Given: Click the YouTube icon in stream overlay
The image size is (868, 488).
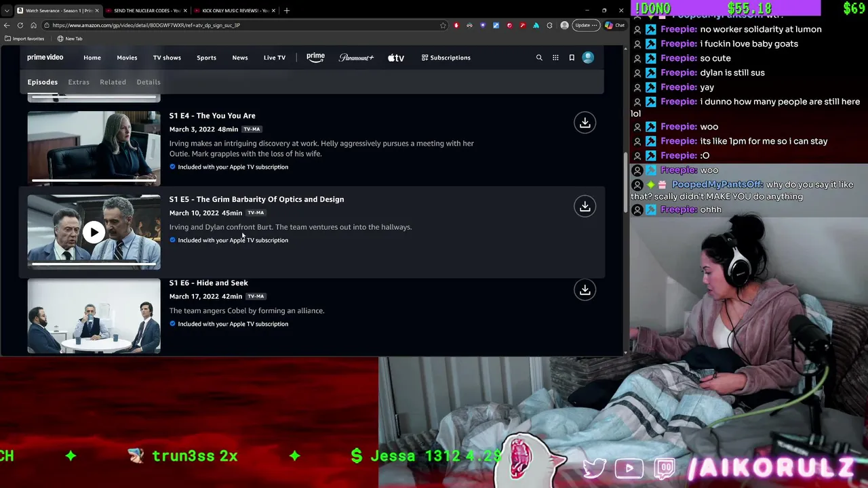Looking at the screenshot, I should 629,468.
